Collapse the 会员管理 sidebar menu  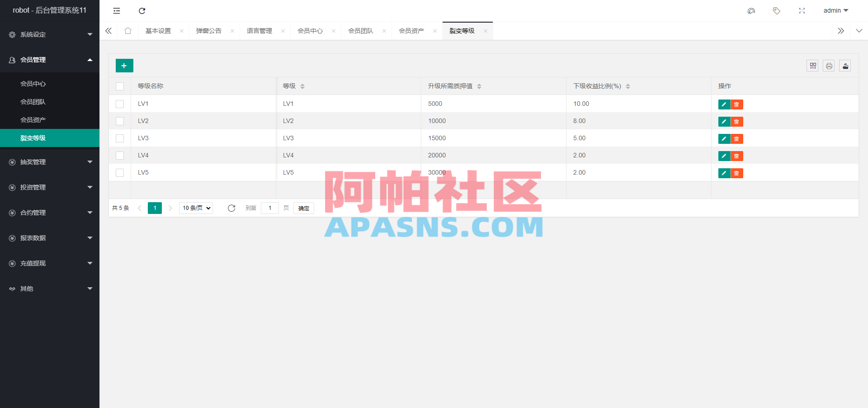[50, 60]
